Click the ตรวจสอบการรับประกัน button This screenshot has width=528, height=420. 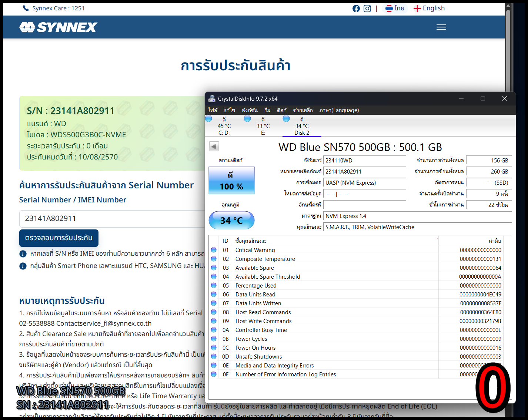tap(59, 238)
